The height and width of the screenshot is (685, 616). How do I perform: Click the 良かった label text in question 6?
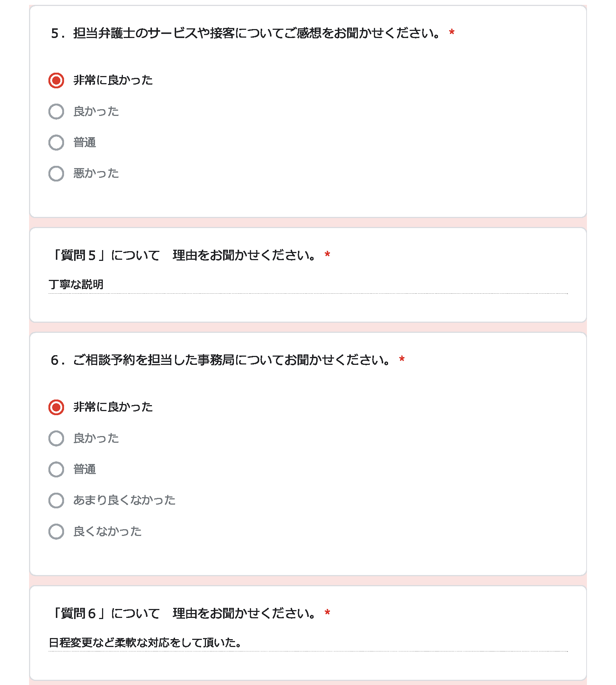point(96,438)
